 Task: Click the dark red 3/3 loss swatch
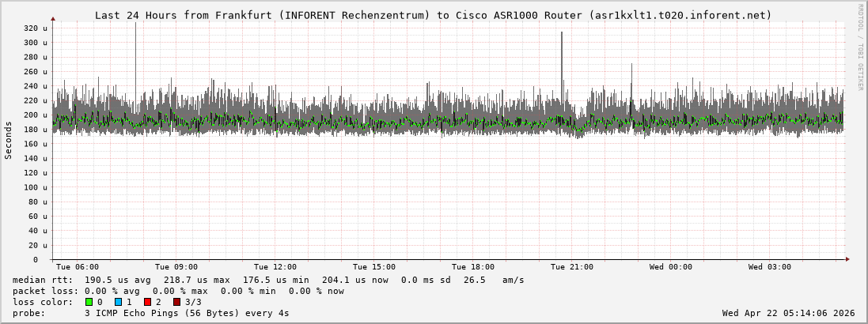click(x=176, y=302)
